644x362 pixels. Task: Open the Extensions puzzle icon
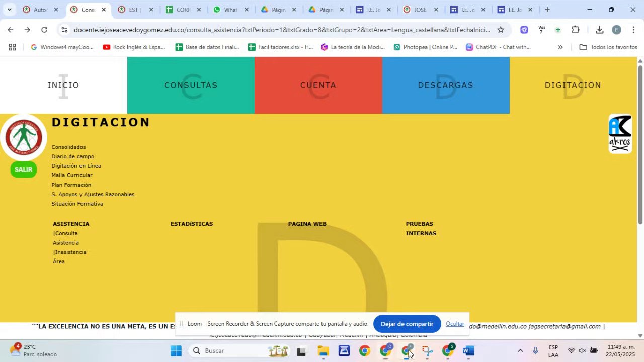576,30
